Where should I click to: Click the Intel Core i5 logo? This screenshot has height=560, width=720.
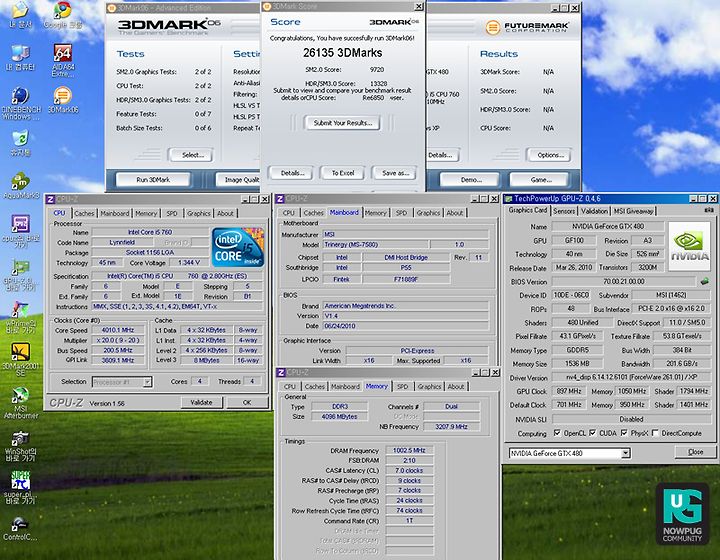pyautogui.click(x=237, y=247)
